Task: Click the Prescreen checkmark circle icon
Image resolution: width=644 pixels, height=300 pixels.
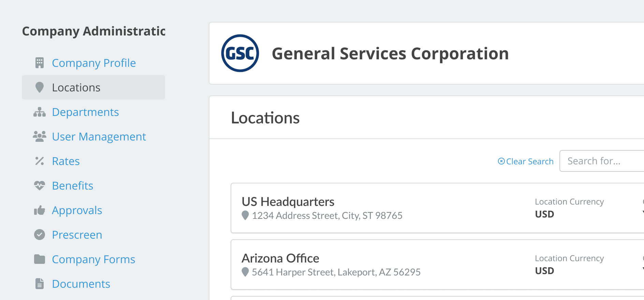Action: pos(40,235)
